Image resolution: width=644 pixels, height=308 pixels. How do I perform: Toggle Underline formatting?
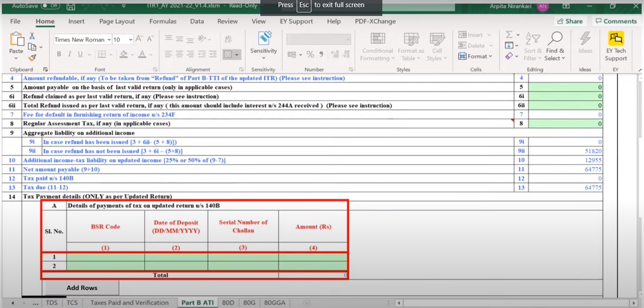[80, 54]
